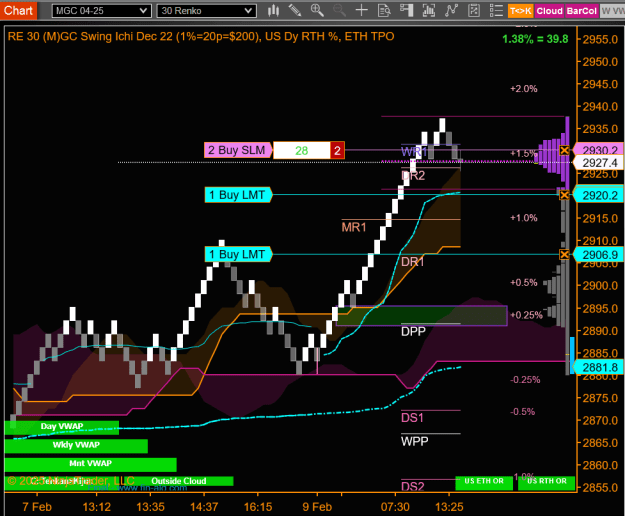
Task: Click the 2900.0 price axis label
Action: click(600, 286)
